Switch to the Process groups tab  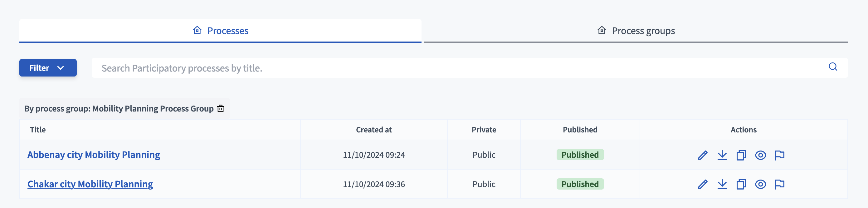643,30
